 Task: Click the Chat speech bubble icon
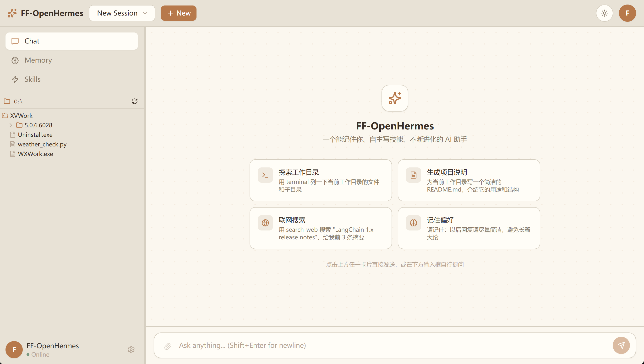pyautogui.click(x=15, y=41)
